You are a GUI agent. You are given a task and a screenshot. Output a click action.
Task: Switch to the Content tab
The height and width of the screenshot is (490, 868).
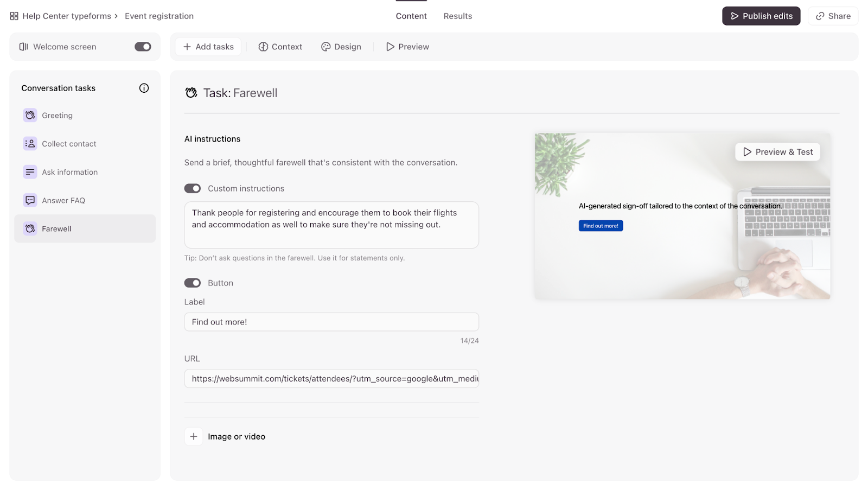tap(411, 16)
